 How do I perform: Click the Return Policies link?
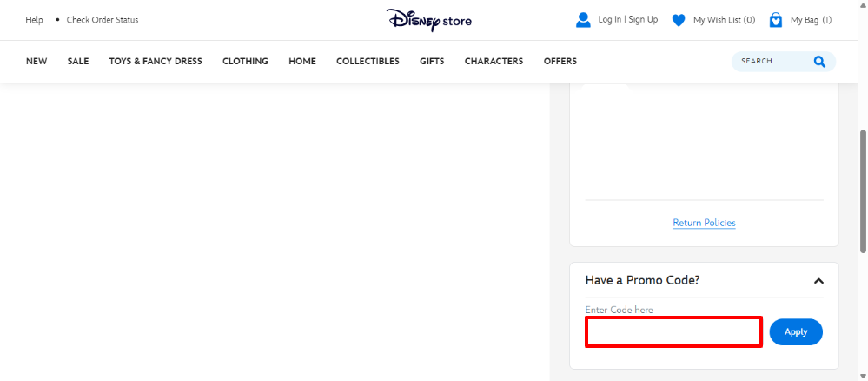(x=704, y=223)
